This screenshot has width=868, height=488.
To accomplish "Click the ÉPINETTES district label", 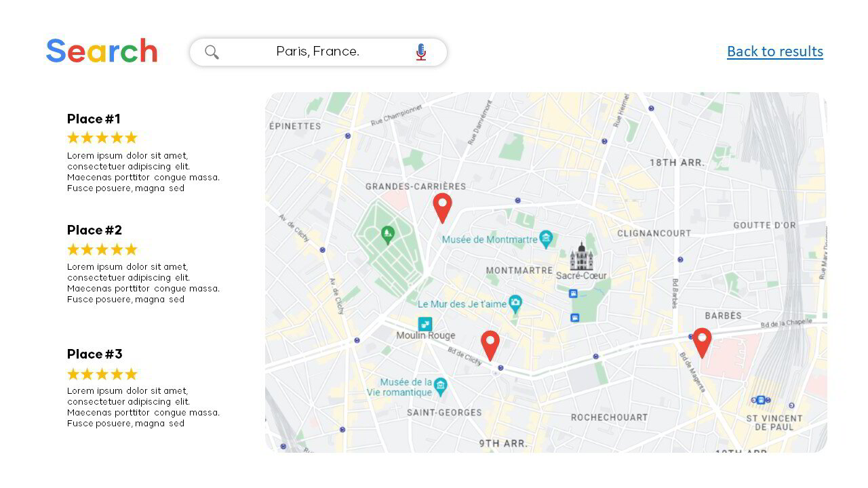I will (x=295, y=126).
